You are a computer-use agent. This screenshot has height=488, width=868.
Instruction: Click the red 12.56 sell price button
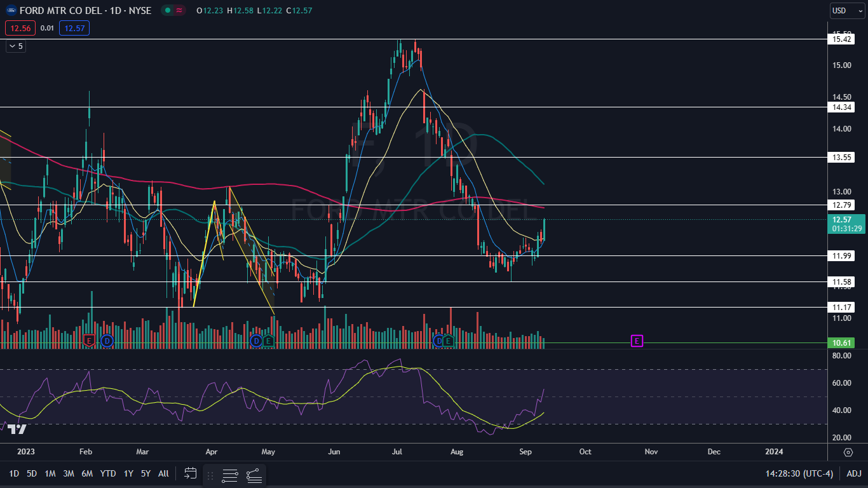(x=20, y=28)
